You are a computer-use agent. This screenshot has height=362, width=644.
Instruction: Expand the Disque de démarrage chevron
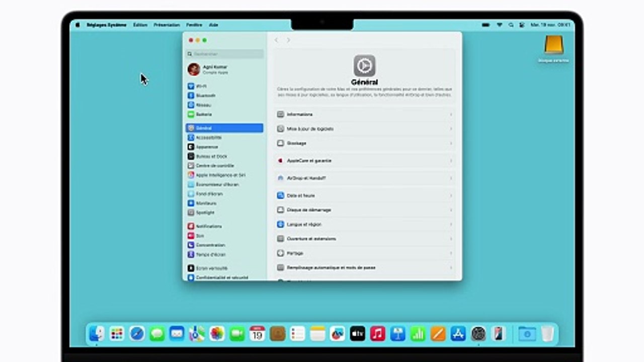pos(451,210)
